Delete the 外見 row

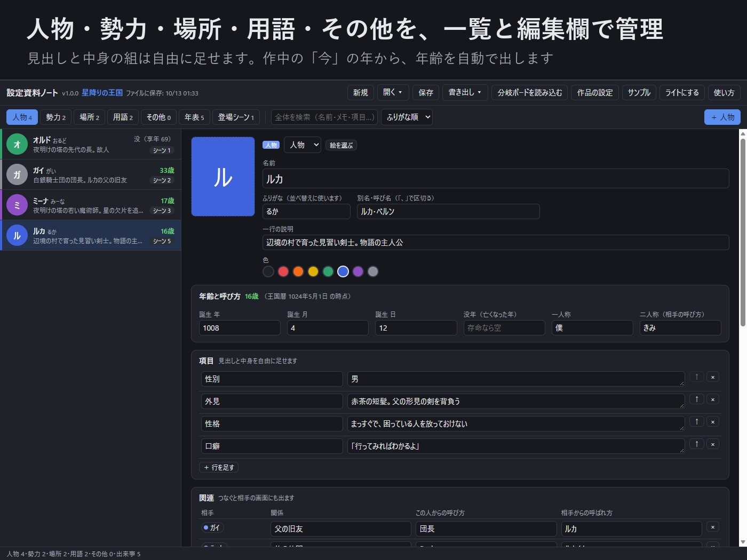[713, 399]
